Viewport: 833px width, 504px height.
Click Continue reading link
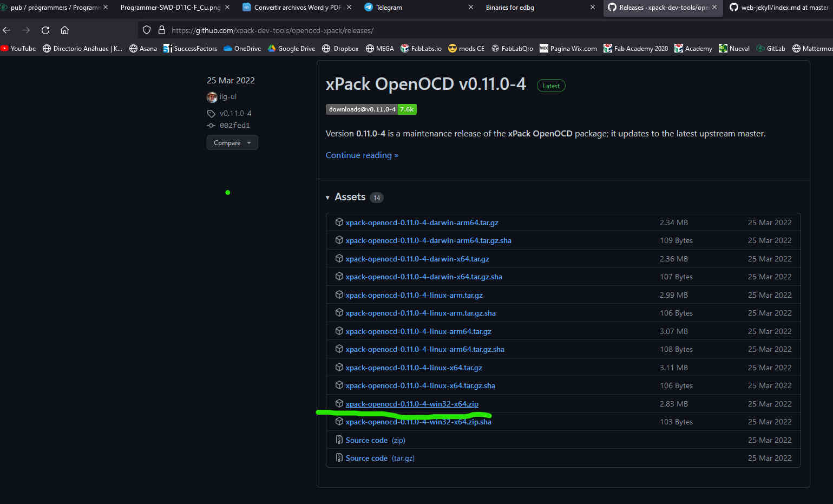[x=362, y=155]
